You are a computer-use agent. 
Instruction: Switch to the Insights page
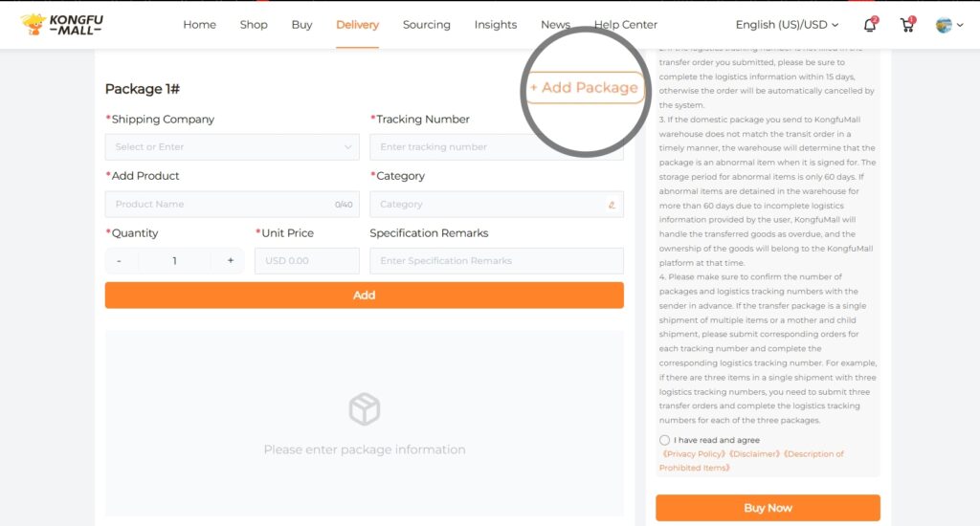(496, 25)
